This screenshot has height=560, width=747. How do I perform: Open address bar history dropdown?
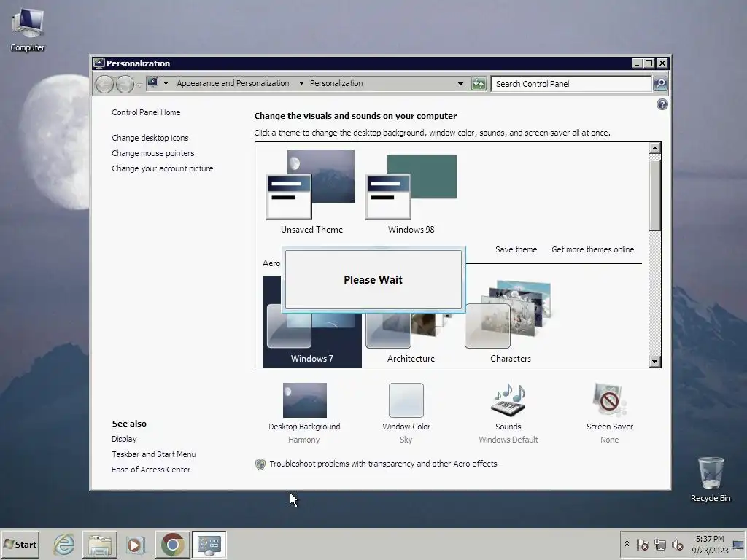[x=460, y=84]
